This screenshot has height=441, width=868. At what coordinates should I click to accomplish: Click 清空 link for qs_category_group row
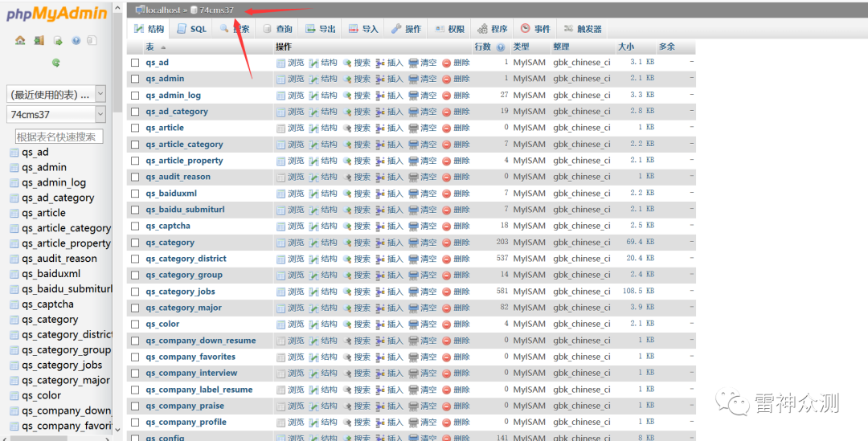tap(428, 276)
